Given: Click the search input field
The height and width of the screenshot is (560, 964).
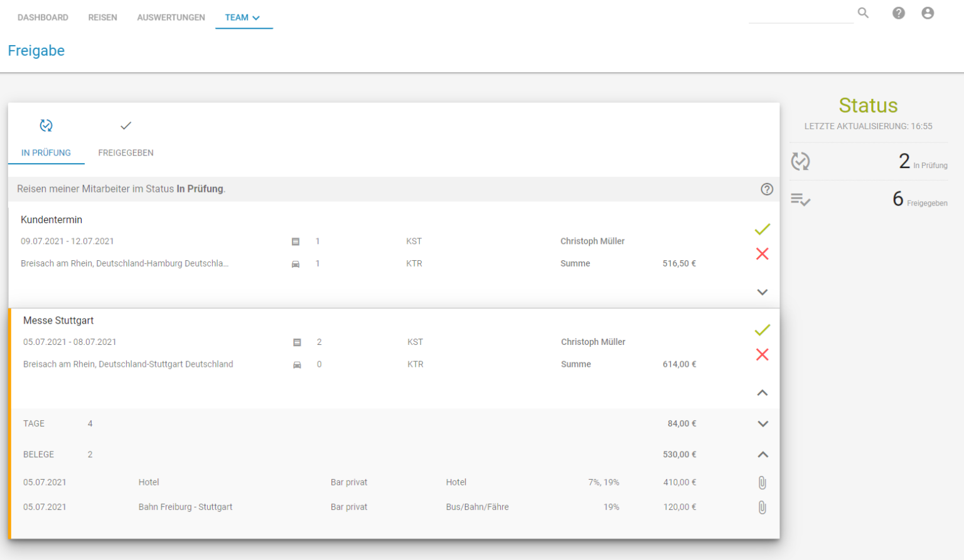Looking at the screenshot, I should (x=801, y=14).
